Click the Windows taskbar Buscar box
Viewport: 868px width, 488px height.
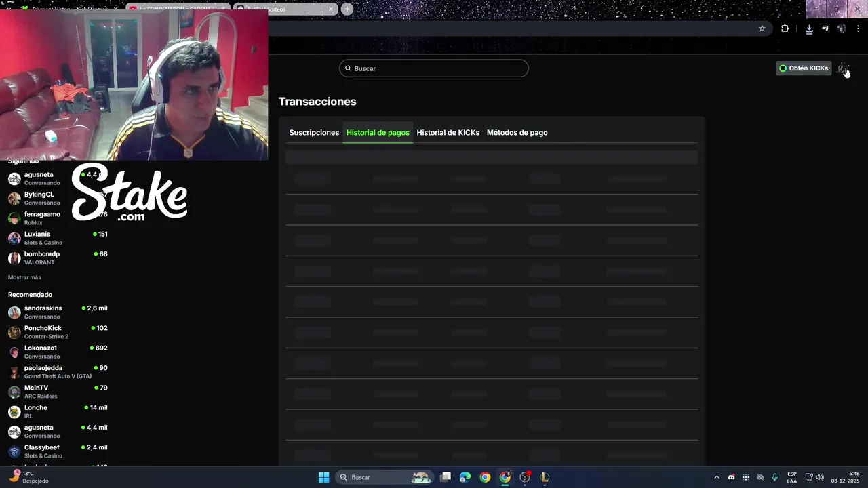[x=385, y=477]
